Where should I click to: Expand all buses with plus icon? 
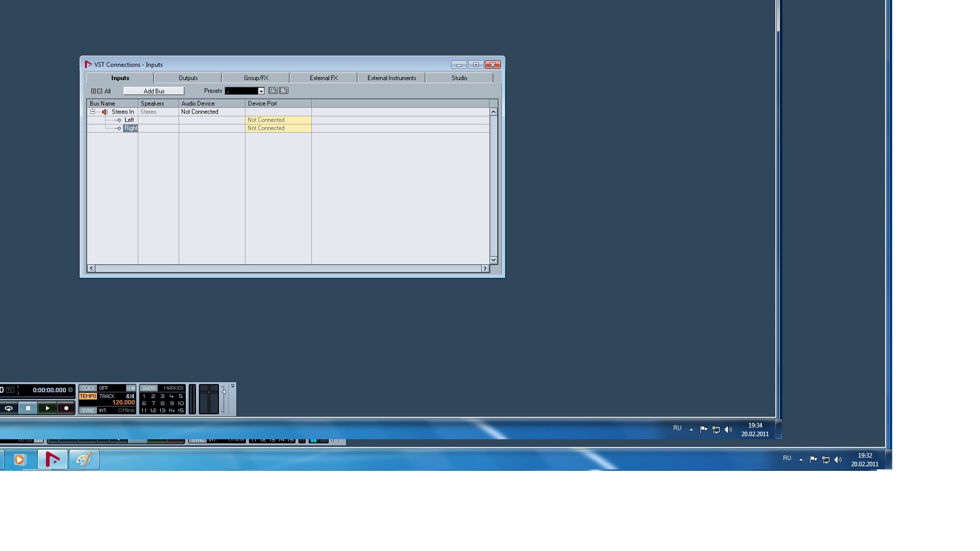93,91
